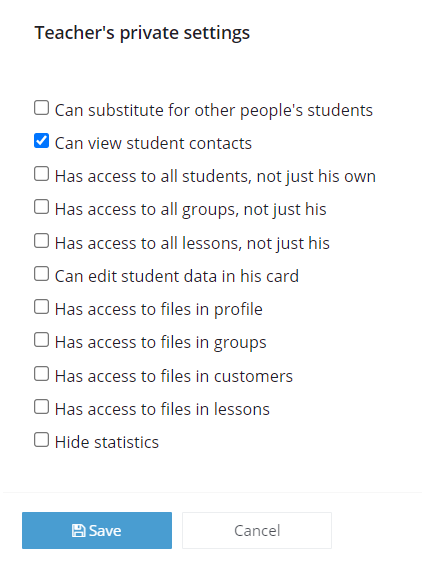The width and height of the screenshot is (422, 584).
Task: Click the floppy disk icon in Save
Action: 78,530
